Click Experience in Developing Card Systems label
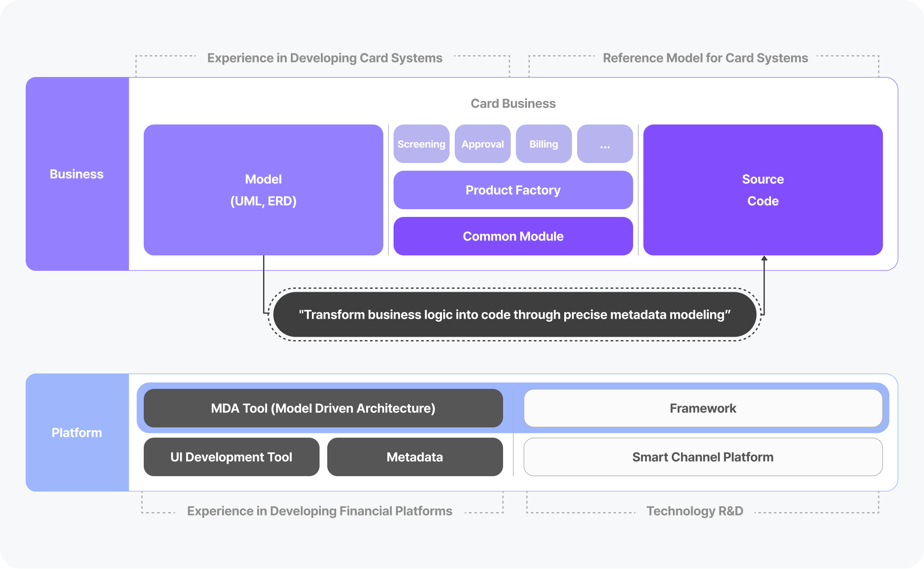Viewport: 924px width, 569px height. 325,58
